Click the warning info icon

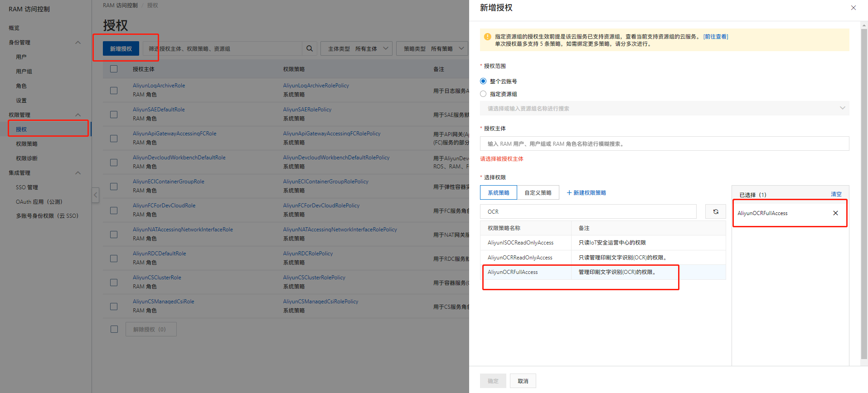pyautogui.click(x=488, y=37)
